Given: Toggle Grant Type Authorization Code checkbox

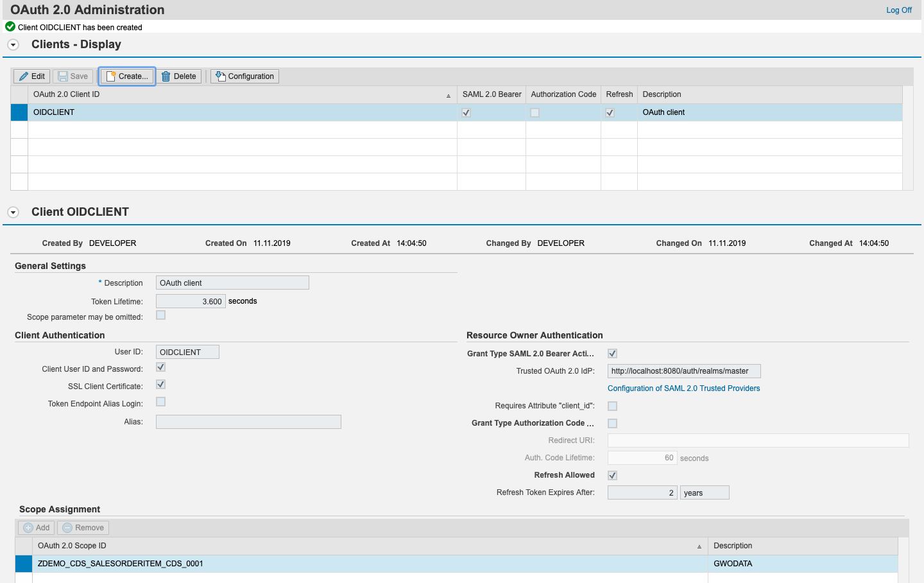Looking at the screenshot, I should pos(613,424).
